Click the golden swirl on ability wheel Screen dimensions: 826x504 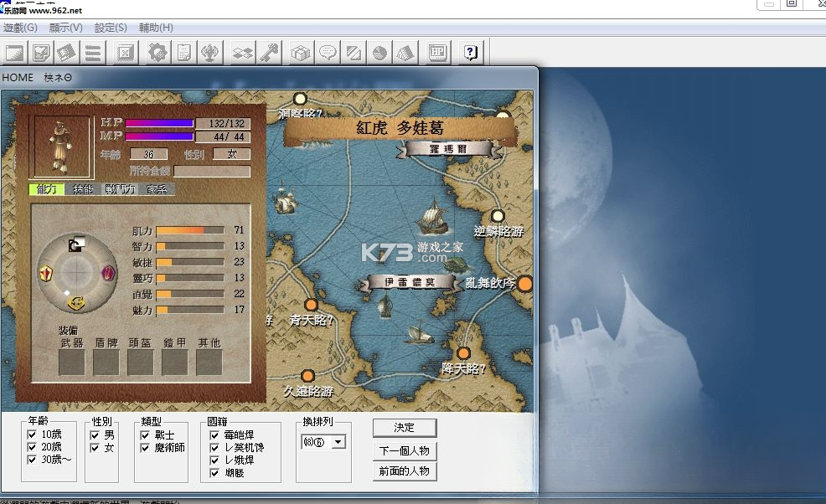77,303
